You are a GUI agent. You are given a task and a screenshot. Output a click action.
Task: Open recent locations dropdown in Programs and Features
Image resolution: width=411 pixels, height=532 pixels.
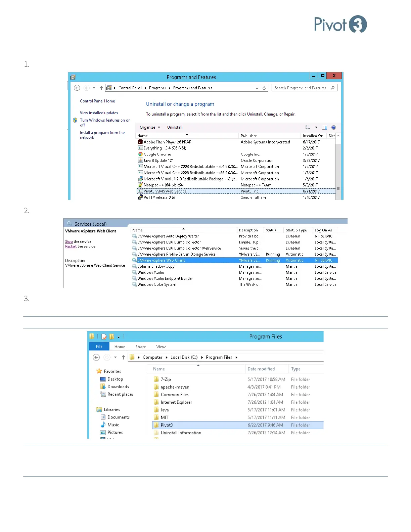point(94,88)
